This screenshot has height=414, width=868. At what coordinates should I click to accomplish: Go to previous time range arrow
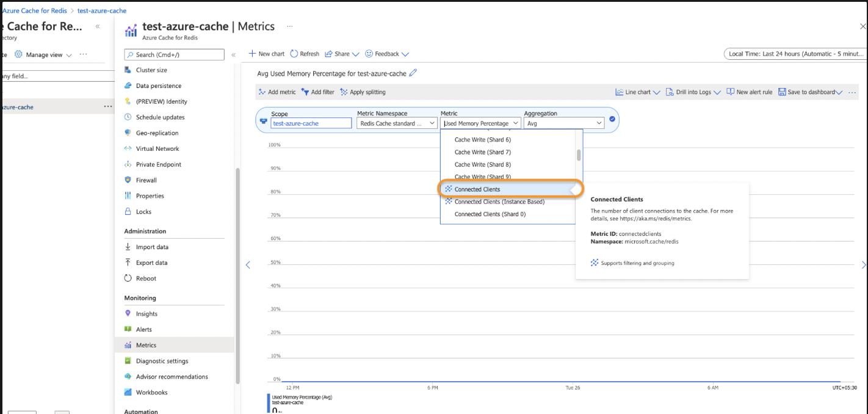(x=248, y=265)
